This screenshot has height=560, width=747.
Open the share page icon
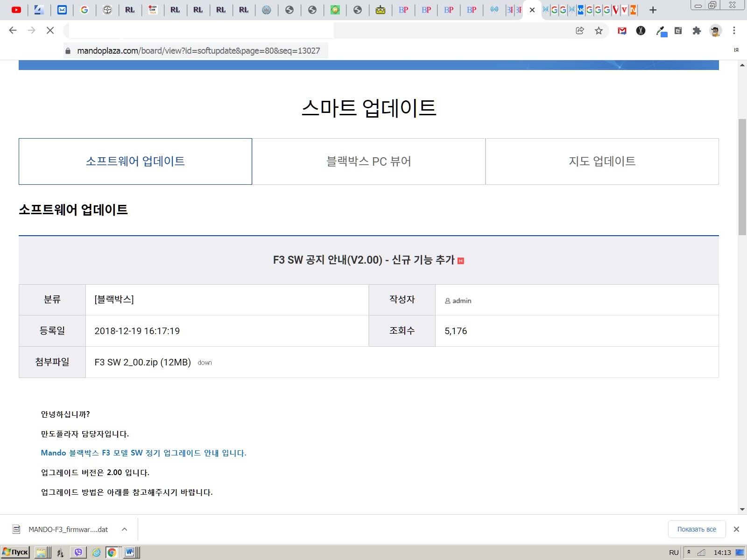580,31
